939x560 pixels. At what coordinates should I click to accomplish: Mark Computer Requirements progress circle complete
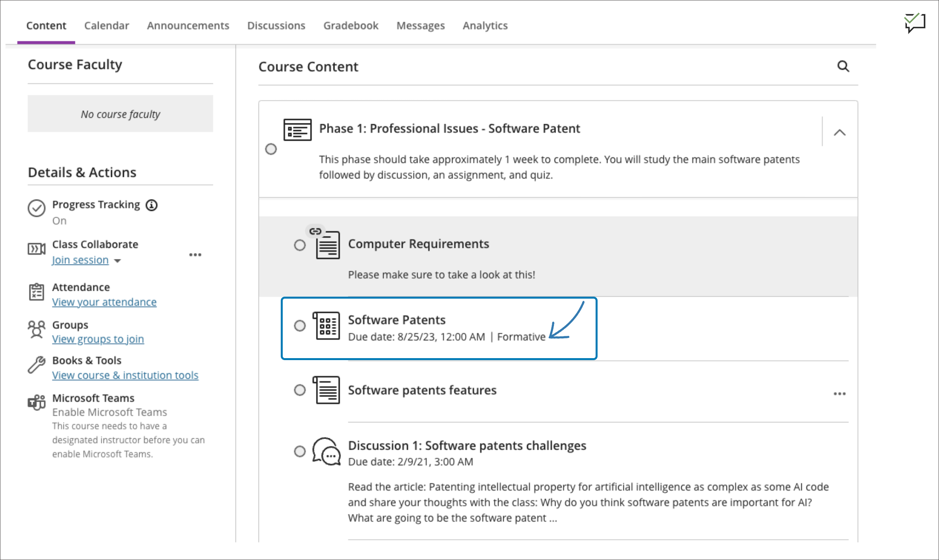tap(300, 245)
